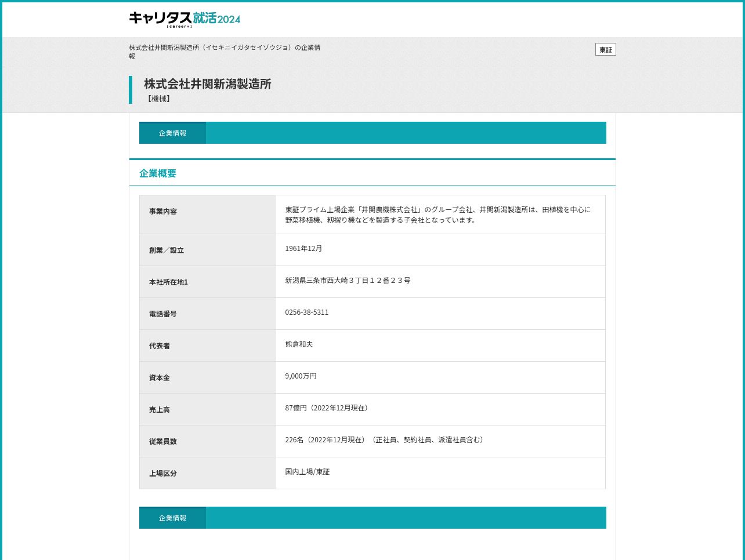Screen dimensions: 745x560
Task: Open the lower 企業情報 tab
Action: [x=172, y=518]
